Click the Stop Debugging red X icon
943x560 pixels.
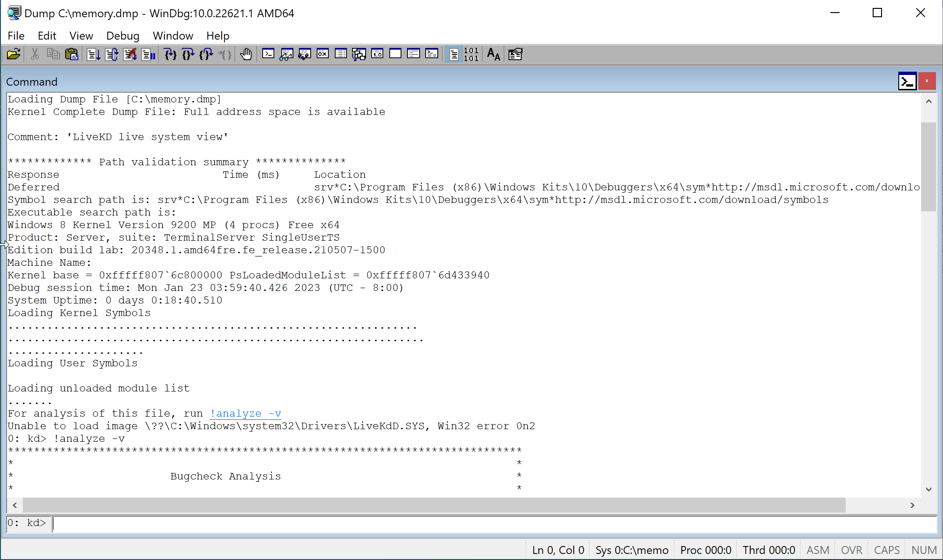130,54
